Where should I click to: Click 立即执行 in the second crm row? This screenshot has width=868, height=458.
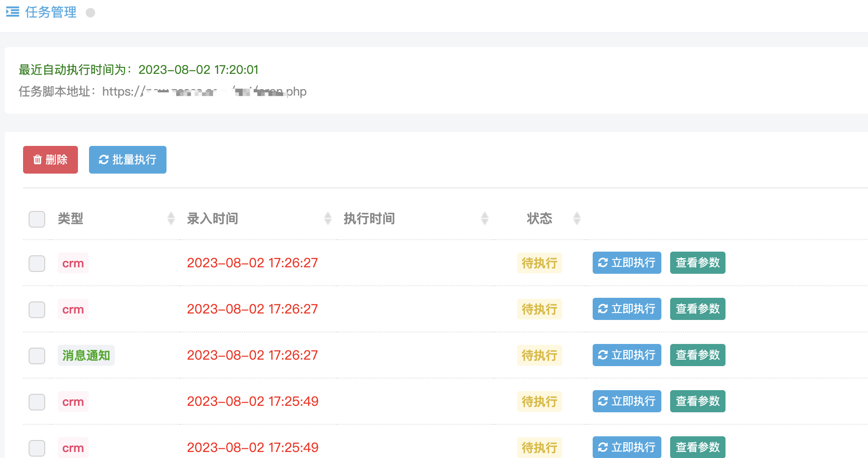pyautogui.click(x=627, y=309)
